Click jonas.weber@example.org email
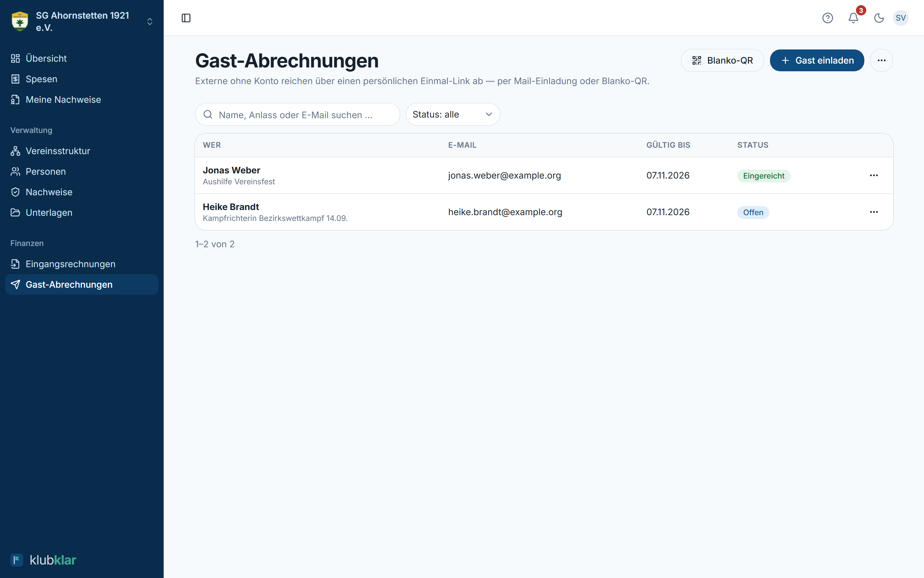This screenshot has width=924, height=578. click(x=504, y=175)
